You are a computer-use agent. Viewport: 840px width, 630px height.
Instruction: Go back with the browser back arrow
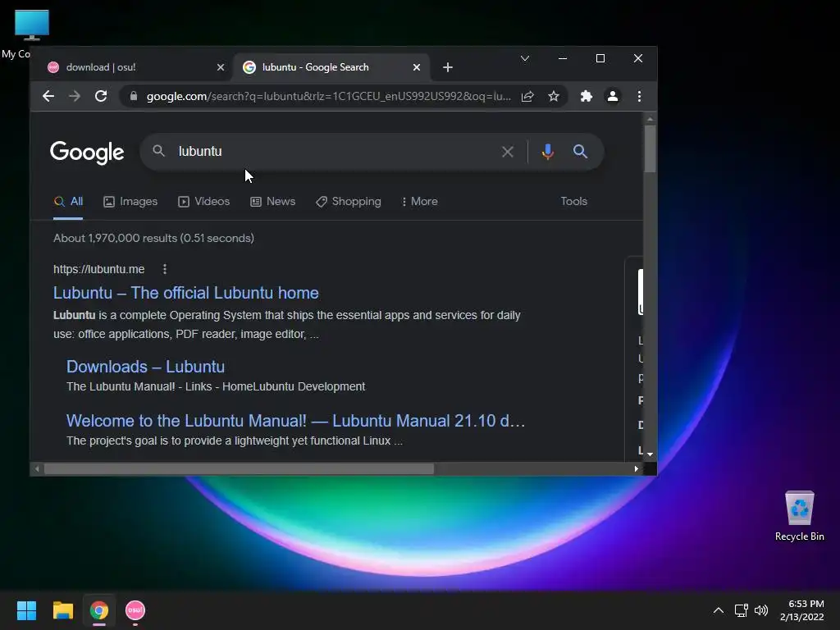click(x=48, y=97)
